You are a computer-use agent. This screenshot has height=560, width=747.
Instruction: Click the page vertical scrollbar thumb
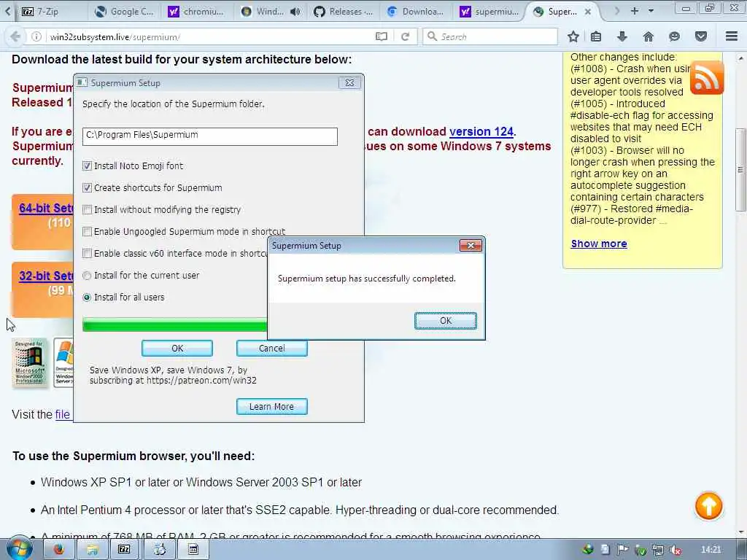(x=740, y=169)
